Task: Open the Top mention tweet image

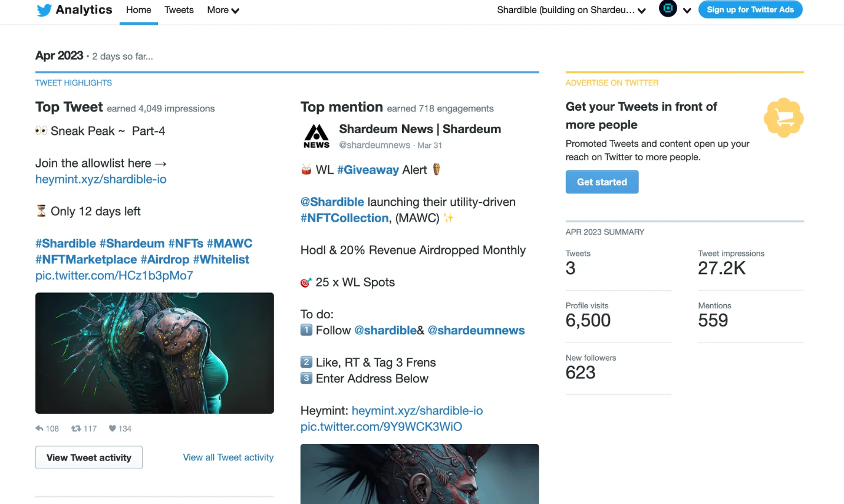Action: 420,474
